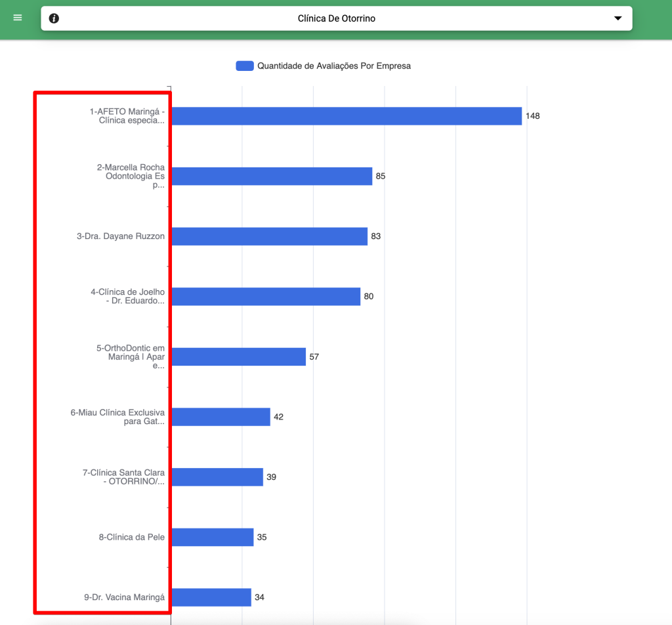This screenshot has height=625, width=672.
Task: Click the Marcella Rocha Odontologia bar
Action: tap(272, 176)
